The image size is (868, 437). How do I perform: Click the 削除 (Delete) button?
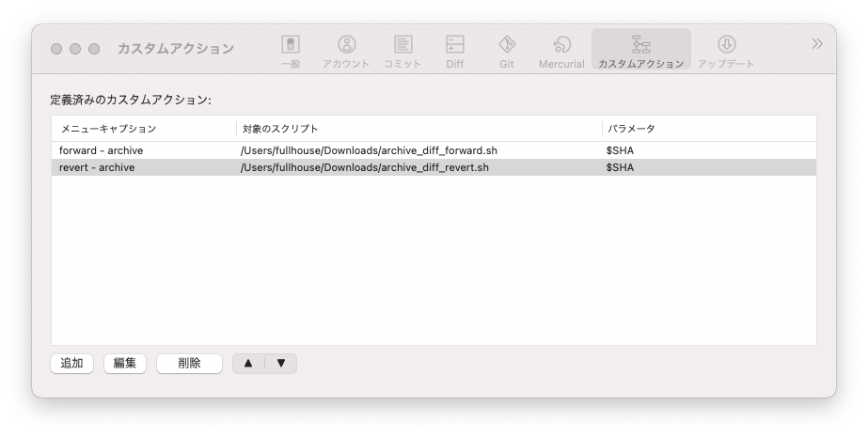(x=189, y=364)
